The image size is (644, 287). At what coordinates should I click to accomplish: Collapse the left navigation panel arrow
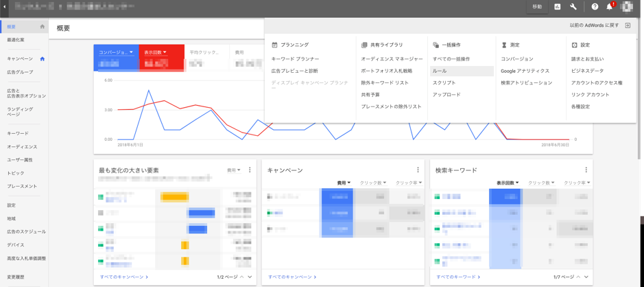click(5, 7)
